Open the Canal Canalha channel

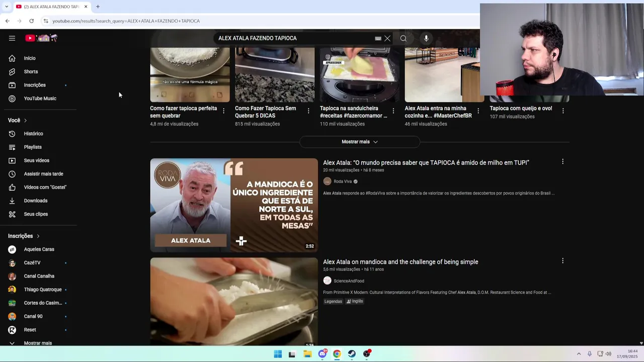[x=38, y=276]
